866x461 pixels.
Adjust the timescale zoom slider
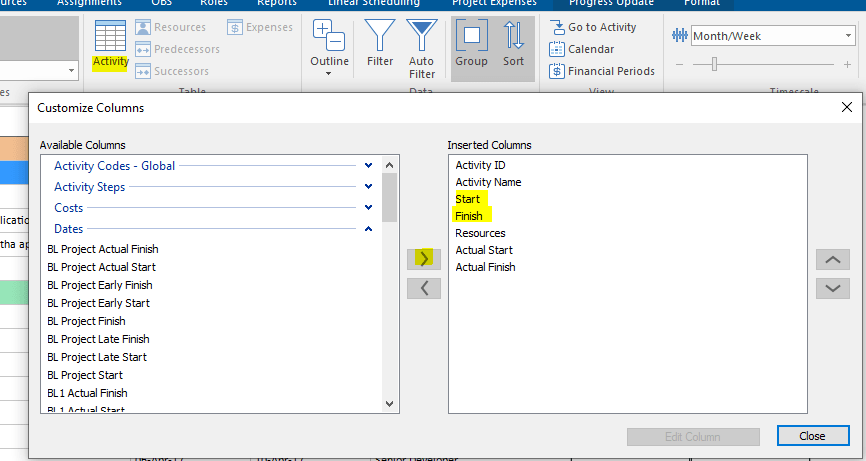tap(714, 64)
